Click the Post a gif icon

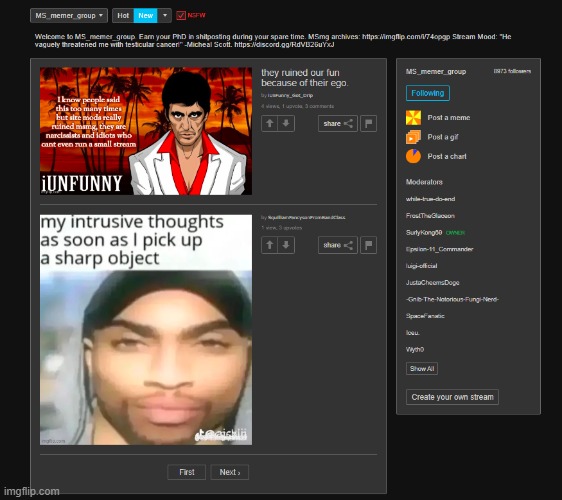coord(413,137)
